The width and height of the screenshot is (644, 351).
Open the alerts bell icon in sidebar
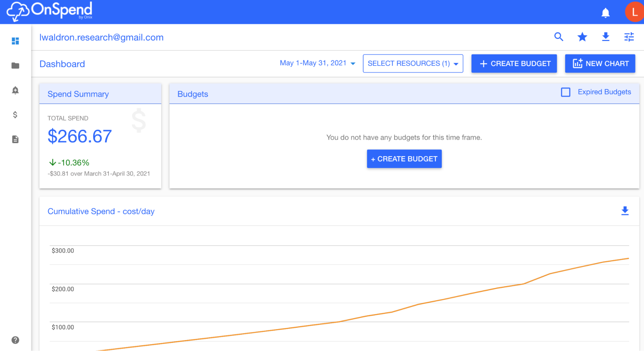point(15,90)
